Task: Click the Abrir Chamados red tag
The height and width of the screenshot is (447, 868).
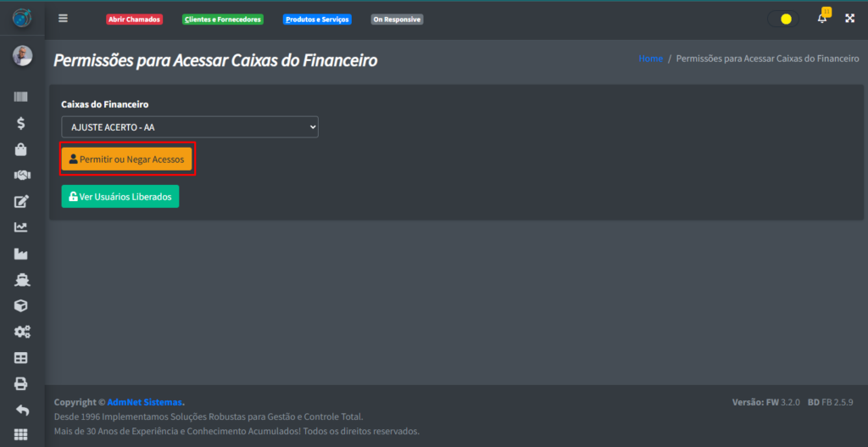Action: [134, 19]
